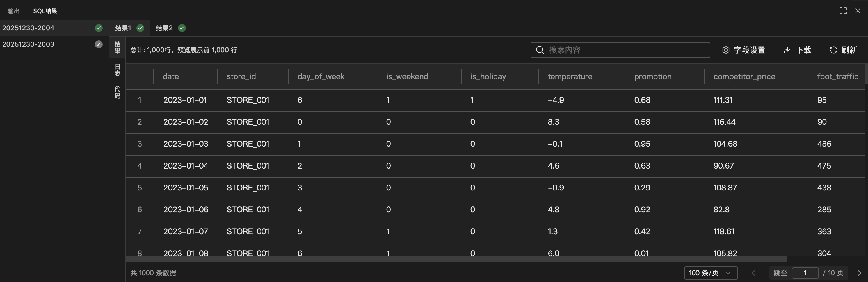Image resolution: width=868 pixels, height=282 pixels.
Task: Go to previous page with left chevron
Action: (753, 272)
